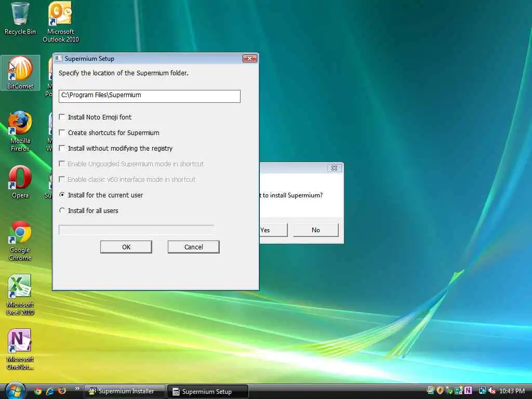
Task: Select the Microsoft OneNote desktop icon
Action: 20,349
